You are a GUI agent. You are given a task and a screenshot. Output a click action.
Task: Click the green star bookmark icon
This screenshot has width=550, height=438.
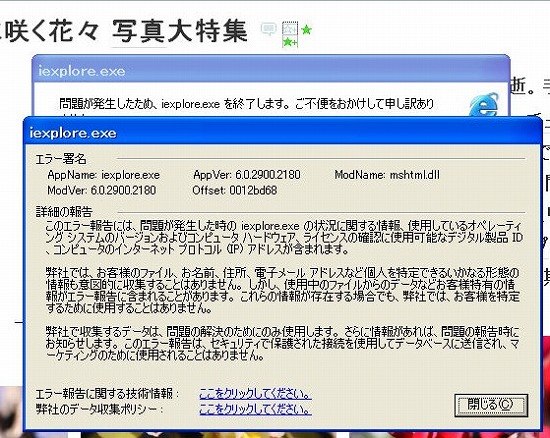pyautogui.click(x=306, y=30)
